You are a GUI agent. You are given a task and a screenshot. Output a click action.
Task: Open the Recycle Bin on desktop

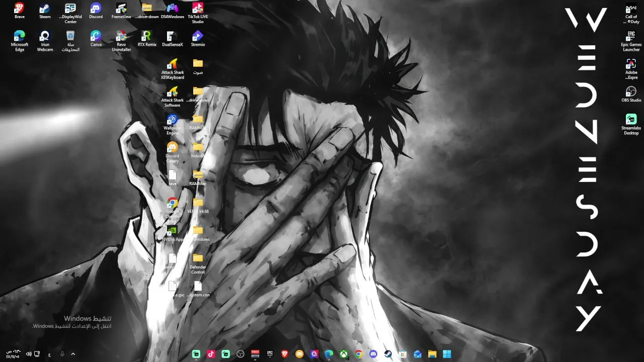tap(70, 41)
